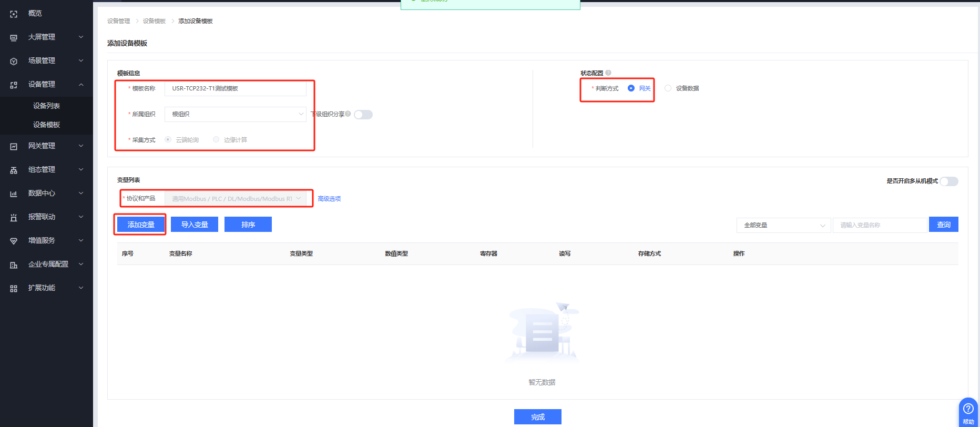Click the 数据中心 chart icon
The width and height of the screenshot is (980, 427).
tap(14, 194)
